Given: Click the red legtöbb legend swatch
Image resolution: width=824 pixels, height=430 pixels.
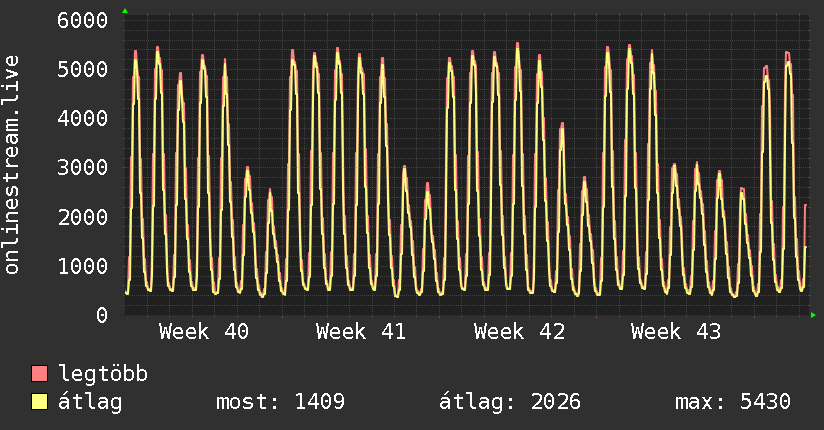Looking at the screenshot, I should [40, 375].
